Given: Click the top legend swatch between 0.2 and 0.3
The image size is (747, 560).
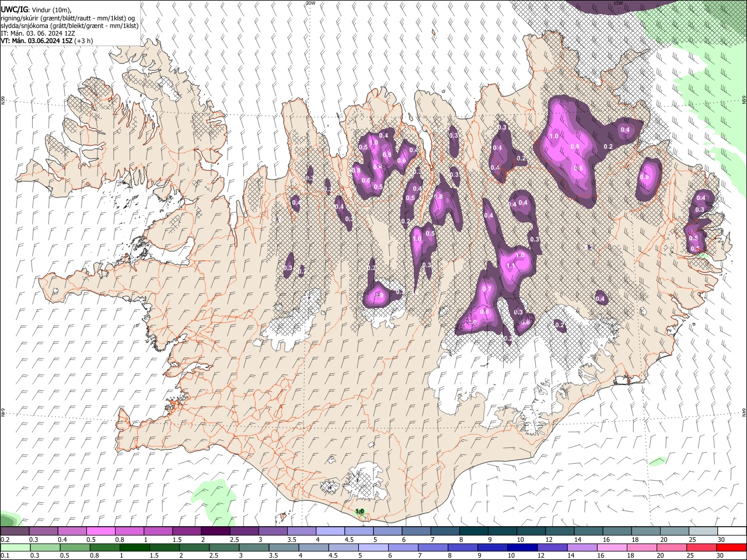Looking at the screenshot, I should pos(15,531).
